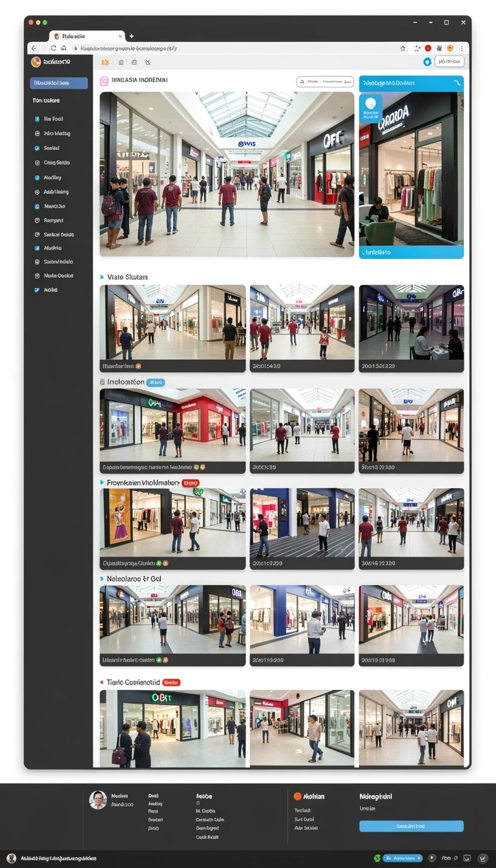Click the blue button in footer right column
This screenshot has width=496, height=868.
[411, 826]
